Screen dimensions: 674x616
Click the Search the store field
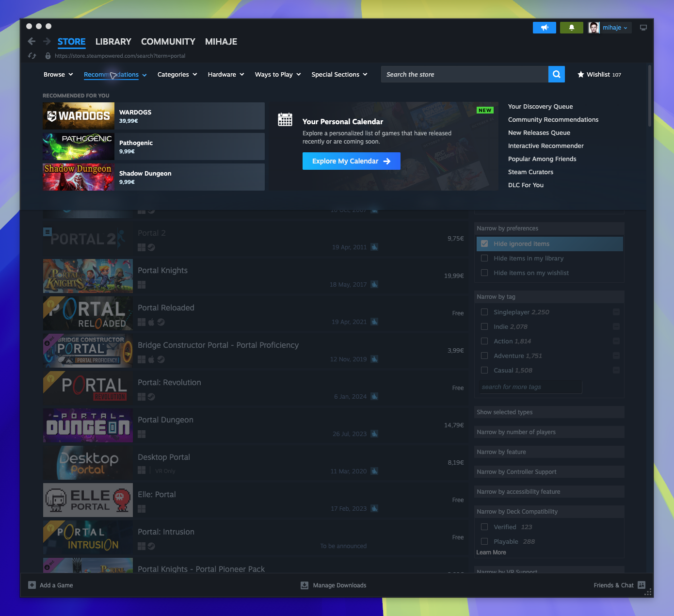pyautogui.click(x=465, y=74)
